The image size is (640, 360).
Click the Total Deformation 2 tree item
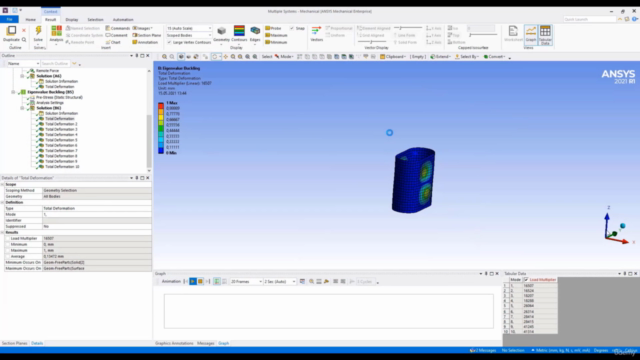point(61,124)
